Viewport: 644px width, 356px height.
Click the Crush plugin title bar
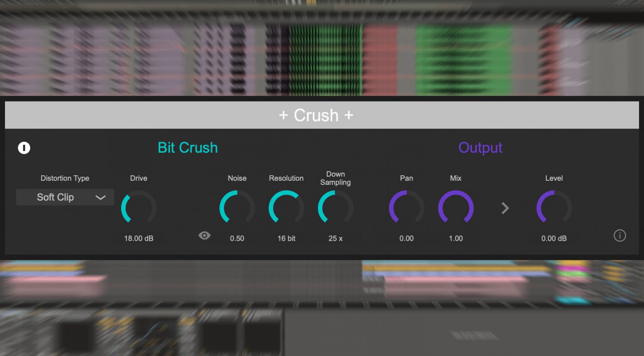[316, 115]
